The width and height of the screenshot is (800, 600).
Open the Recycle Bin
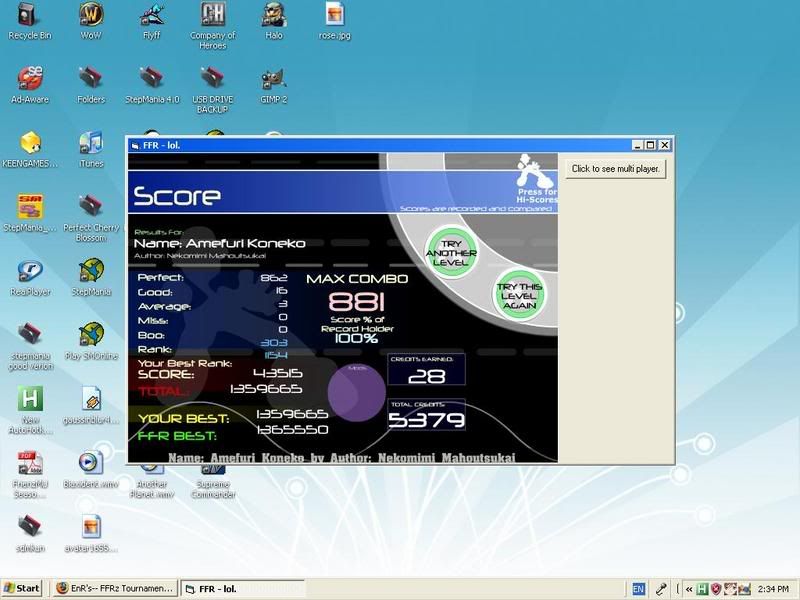click(x=30, y=15)
